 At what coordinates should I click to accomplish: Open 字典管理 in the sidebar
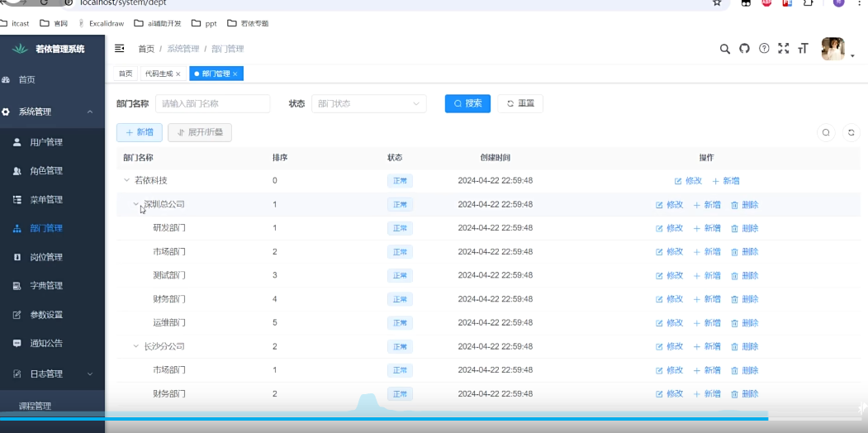click(52, 286)
